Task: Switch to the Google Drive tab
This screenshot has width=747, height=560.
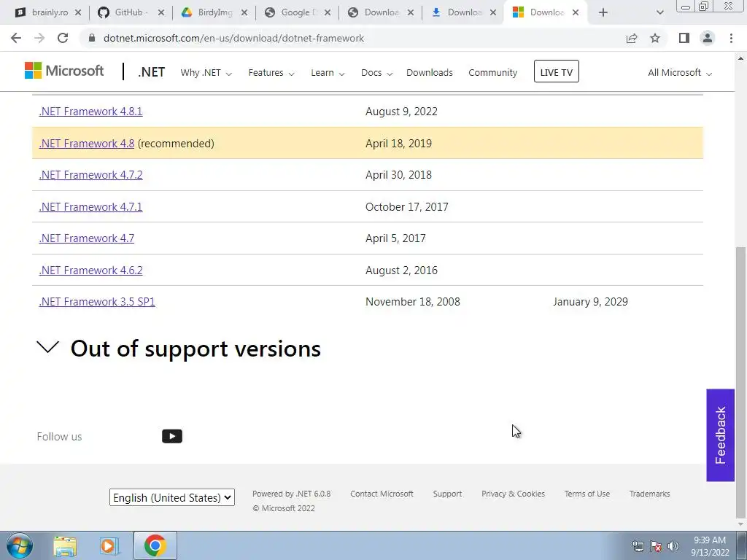Action: point(293,12)
